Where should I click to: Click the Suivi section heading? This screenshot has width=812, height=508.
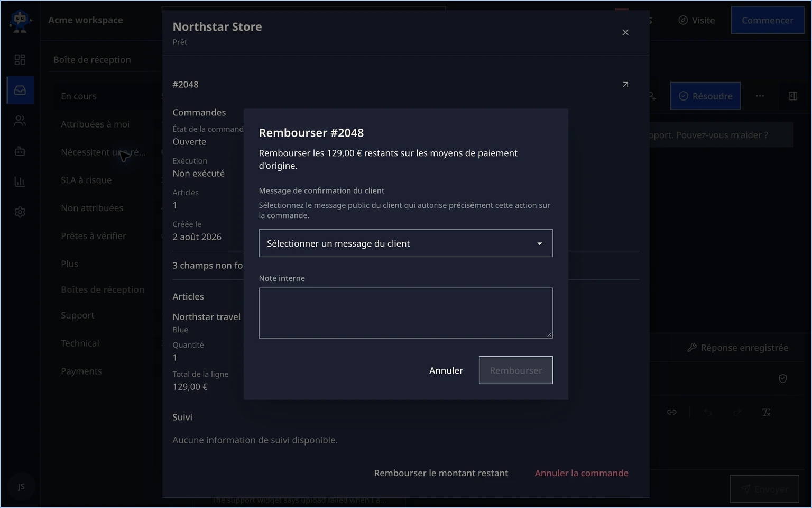click(x=182, y=418)
